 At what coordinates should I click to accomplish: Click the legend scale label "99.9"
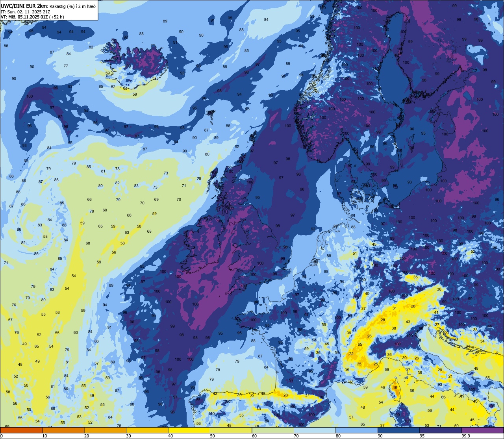[x=466, y=436]
